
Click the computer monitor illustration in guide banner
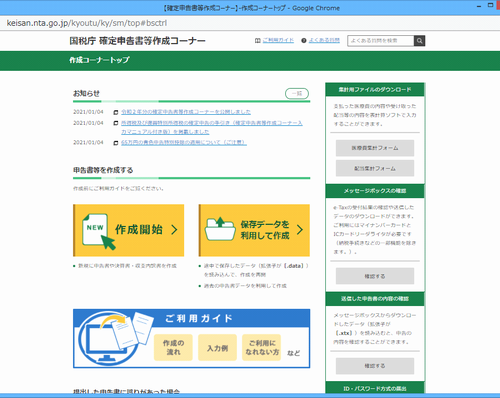point(107,343)
